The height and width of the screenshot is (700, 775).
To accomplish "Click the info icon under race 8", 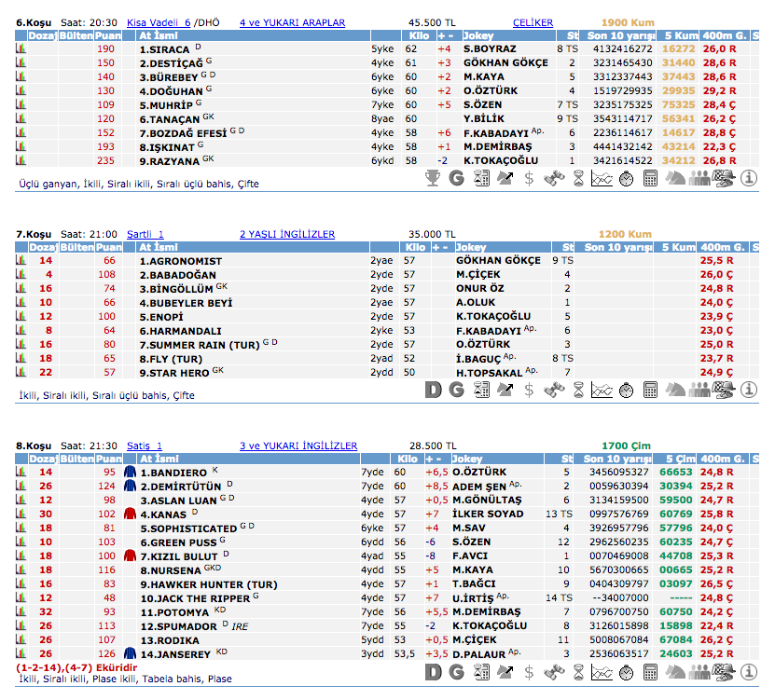I will pyautogui.click(x=748, y=672).
